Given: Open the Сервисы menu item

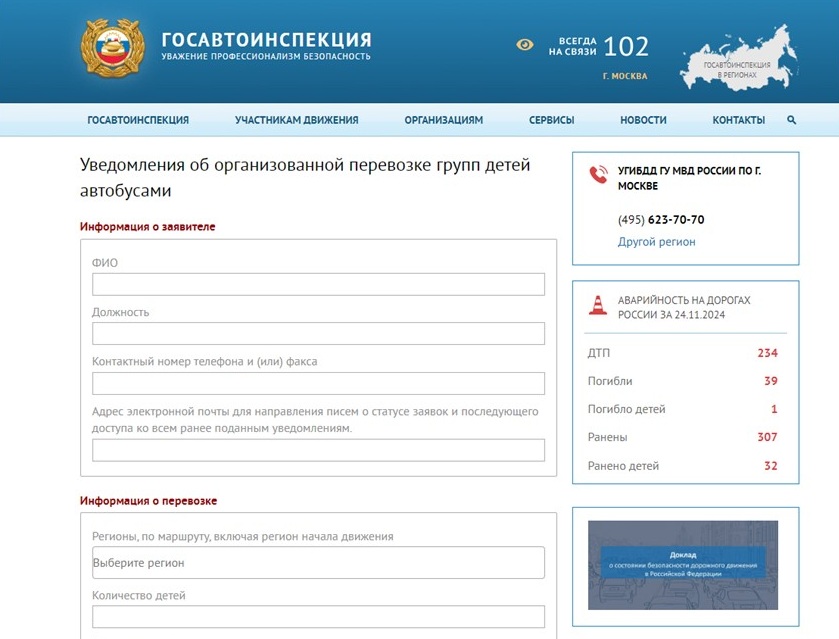Looking at the screenshot, I should [552, 120].
